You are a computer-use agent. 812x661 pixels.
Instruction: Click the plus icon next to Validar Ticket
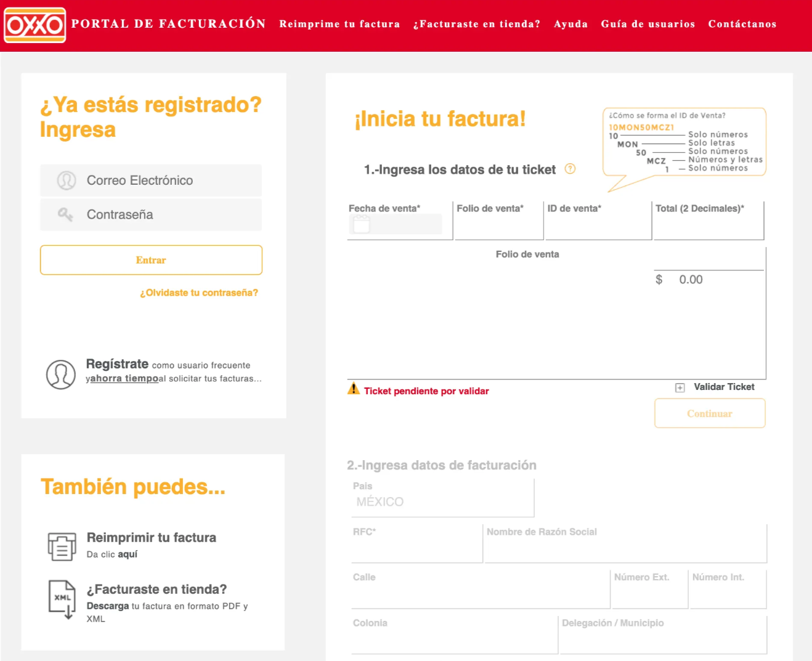tap(679, 387)
